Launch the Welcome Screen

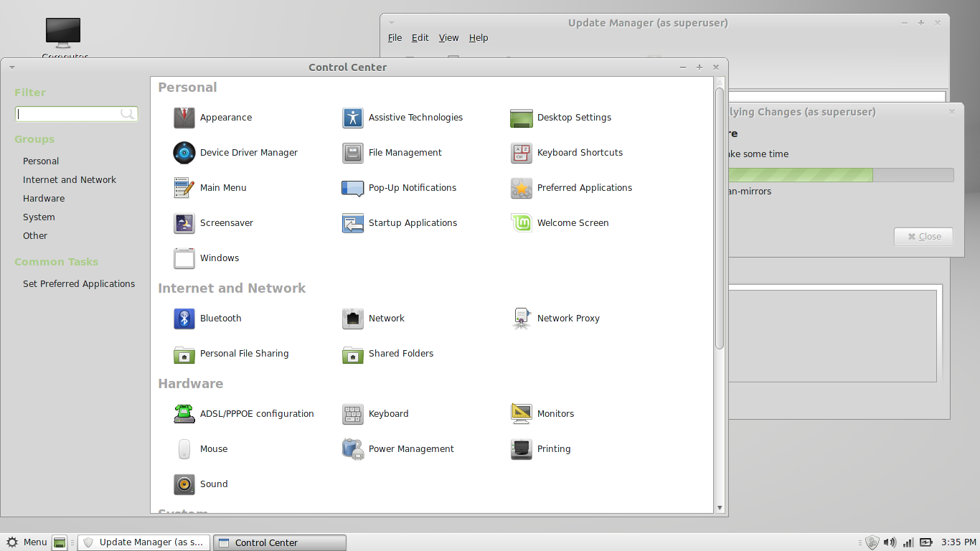[522, 223]
